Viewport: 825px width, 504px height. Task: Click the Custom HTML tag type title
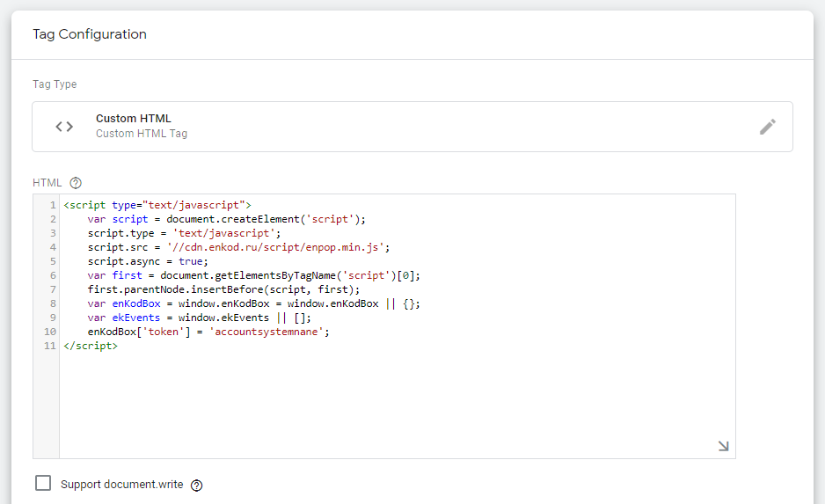pyautogui.click(x=133, y=119)
